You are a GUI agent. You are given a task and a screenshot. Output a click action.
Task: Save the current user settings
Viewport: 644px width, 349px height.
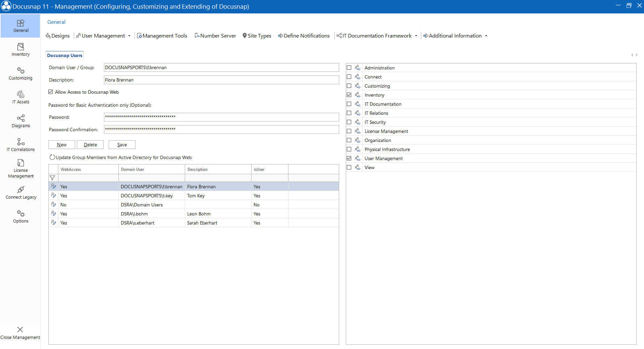coord(122,145)
